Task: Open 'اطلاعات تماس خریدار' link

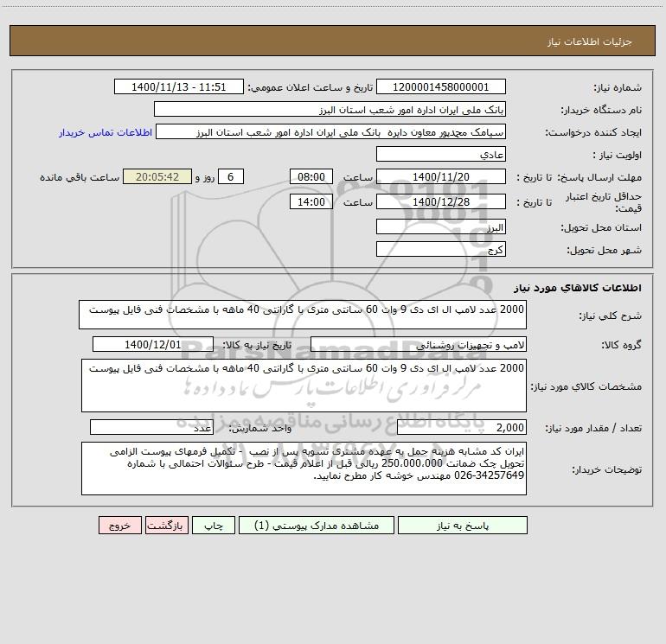Action: (106, 132)
